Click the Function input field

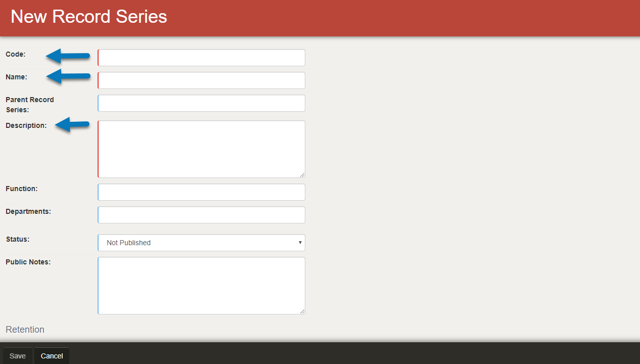click(201, 192)
